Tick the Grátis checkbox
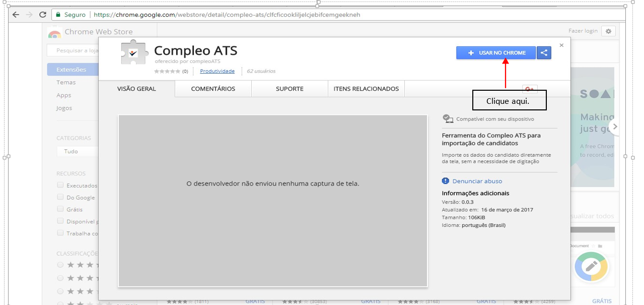Viewport: 644px width, 305px height. click(60, 209)
